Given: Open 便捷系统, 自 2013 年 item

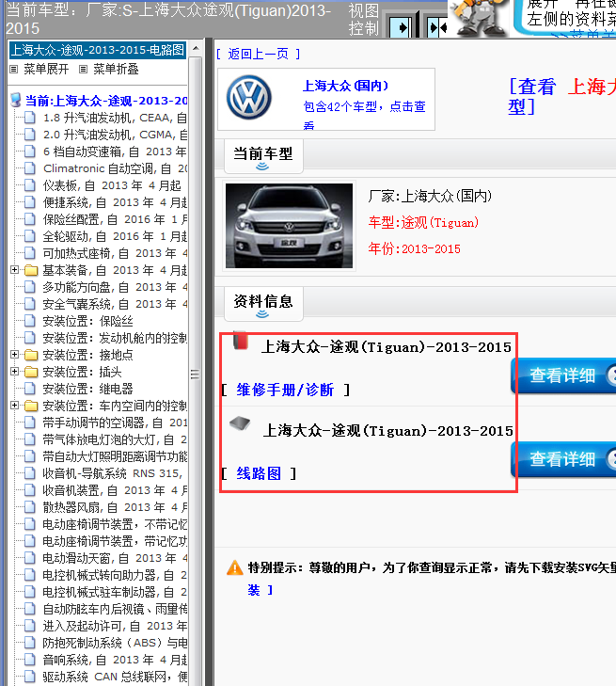Looking at the screenshot, I should click(115, 202).
